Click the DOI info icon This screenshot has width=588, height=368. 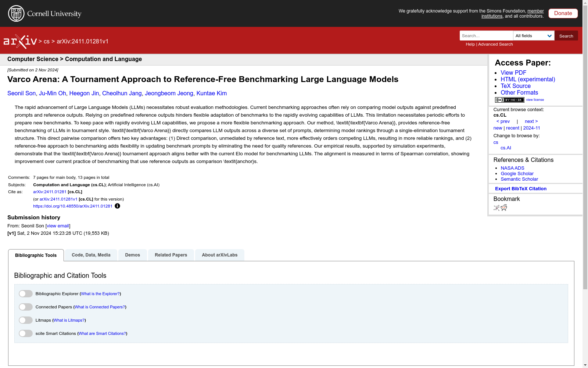click(x=117, y=206)
